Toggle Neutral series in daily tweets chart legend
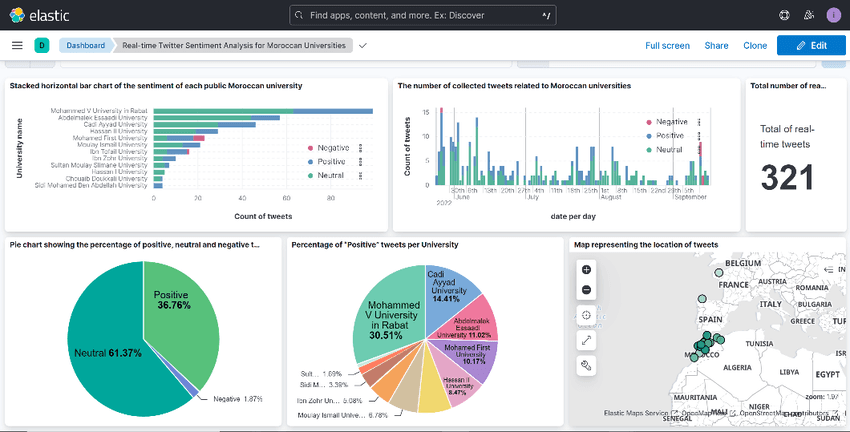 [x=669, y=150]
